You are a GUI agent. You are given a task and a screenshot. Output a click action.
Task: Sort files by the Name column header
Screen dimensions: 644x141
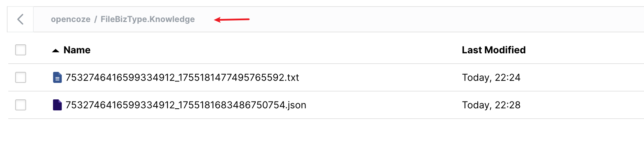point(77,50)
